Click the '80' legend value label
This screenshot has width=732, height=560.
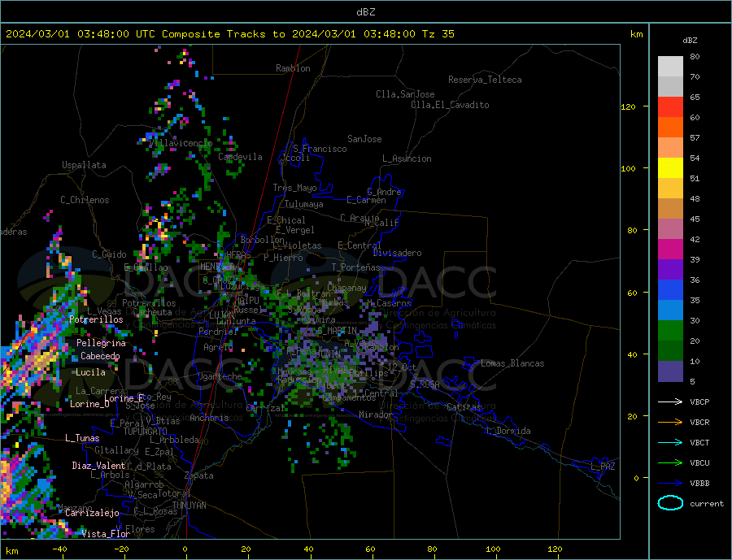point(695,56)
